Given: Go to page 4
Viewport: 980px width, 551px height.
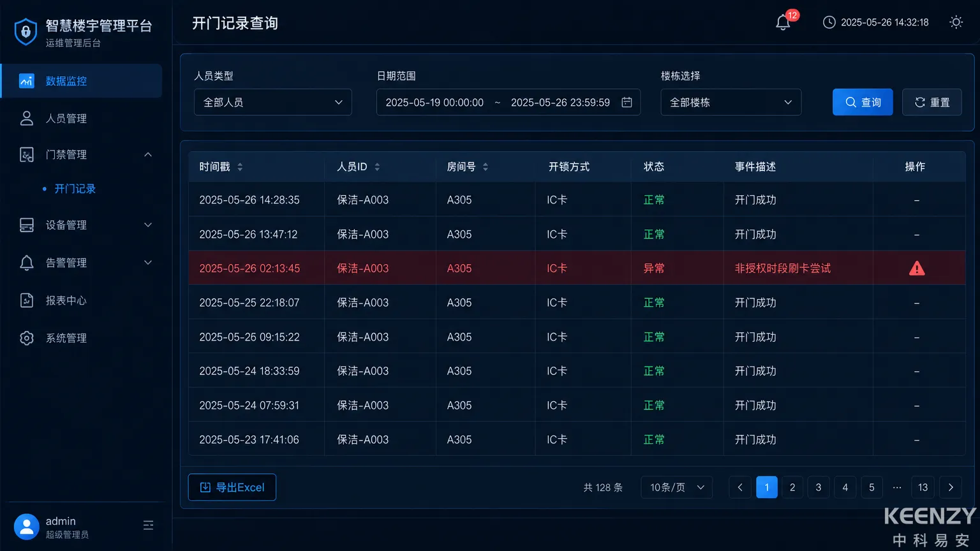Looking at the screenshot, I should (x=845, y=487).
